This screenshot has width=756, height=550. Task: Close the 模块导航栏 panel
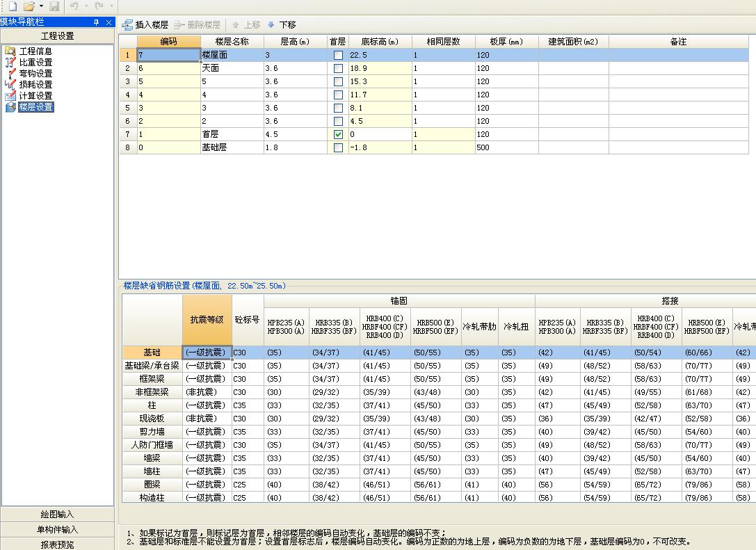point(109,22)
